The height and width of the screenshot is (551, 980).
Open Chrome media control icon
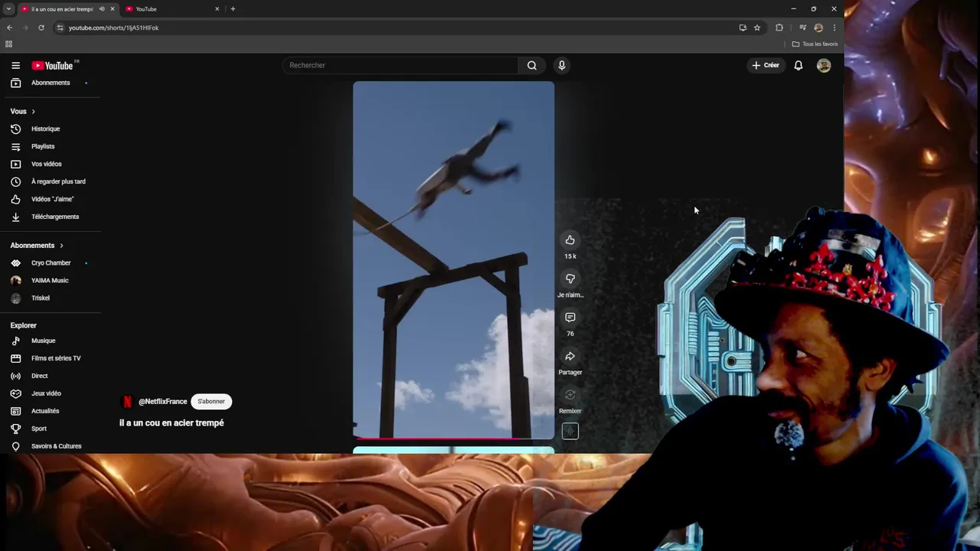coord(802,28)
